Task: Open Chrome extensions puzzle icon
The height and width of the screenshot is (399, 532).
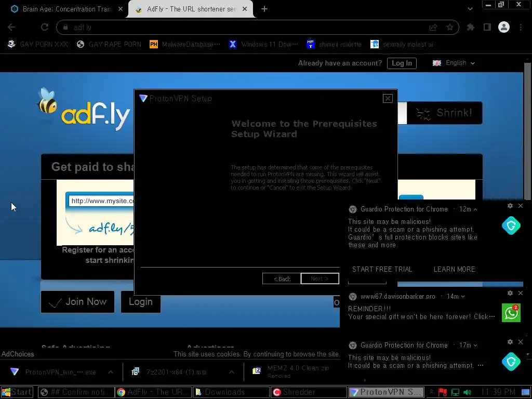Action: [471, 27]
